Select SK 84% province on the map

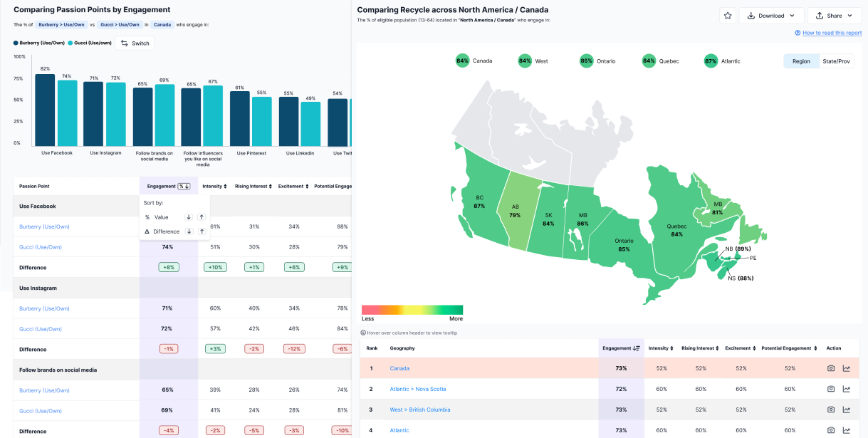tap(548, 219)
